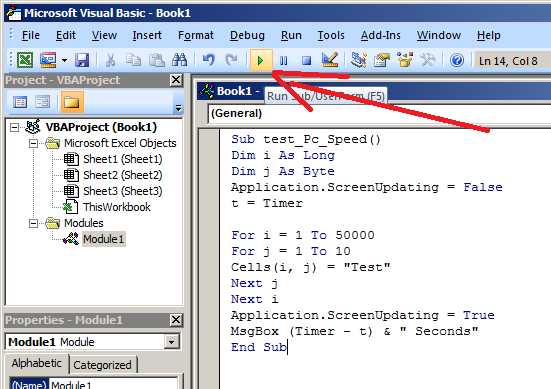Open the Run menu
The width and height of the screenshot is (551, 389).
point(291,35)
